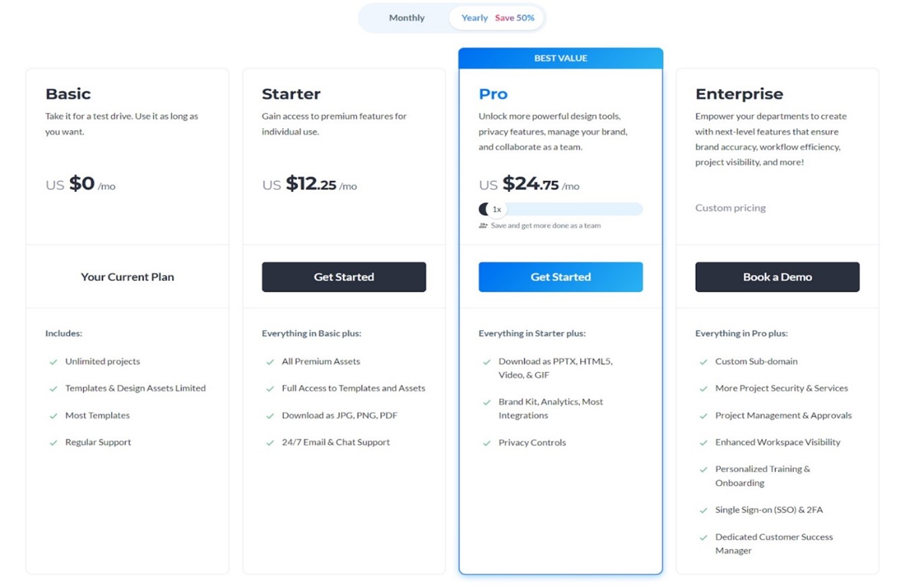Viewport: 905px width, 588px height.
Task: Click the checkmark beside Privacy Controls
Action: click(x=487, y=443)
